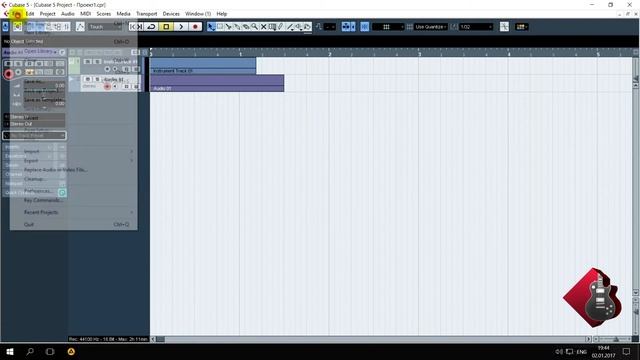Screen dimensions: 640x360
Task: Open Task View in taskbar
Action: [50, 351]
